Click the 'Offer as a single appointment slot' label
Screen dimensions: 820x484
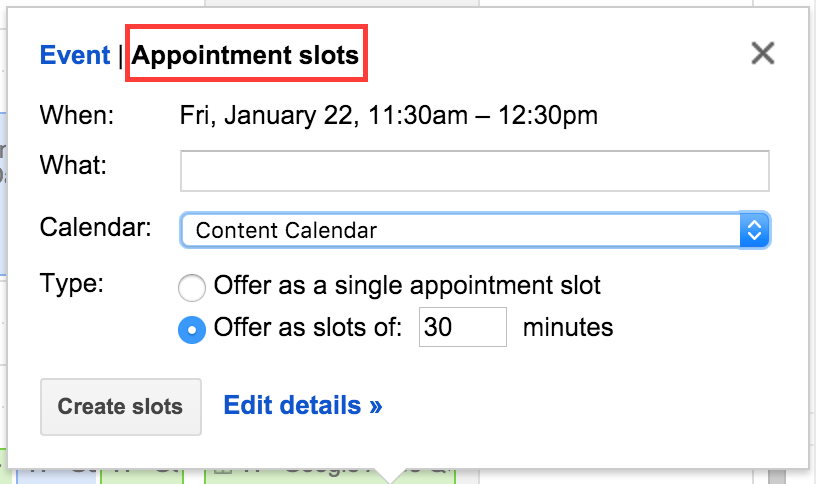point(408,287)
